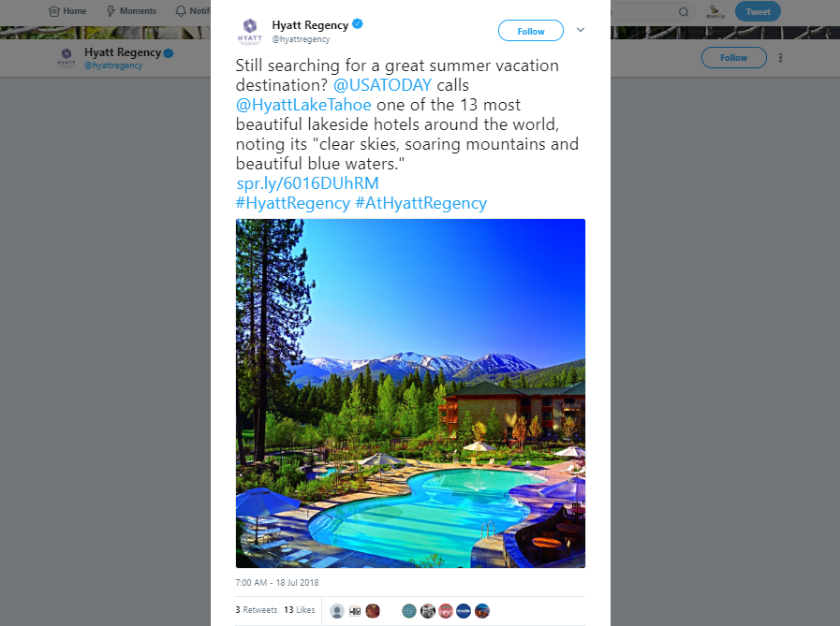Toggle Follow on the background profile bar
Screen dimensions: 840x626
733,57
